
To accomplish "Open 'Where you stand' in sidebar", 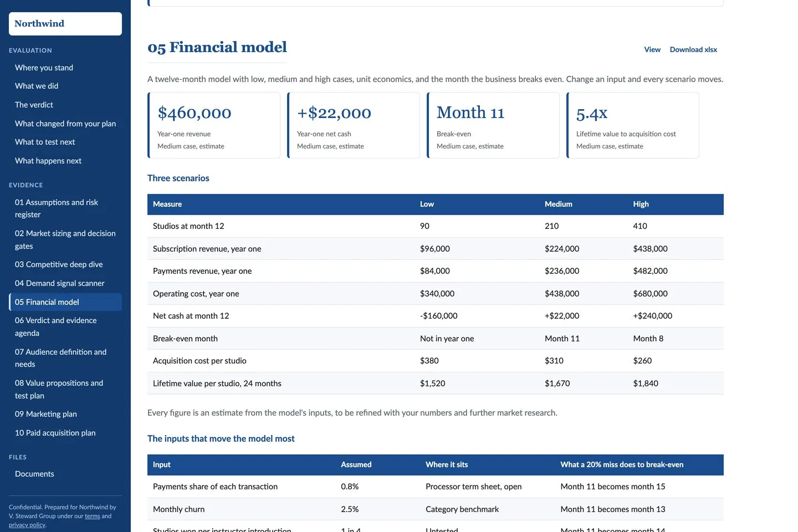I will tap(44, 68).
